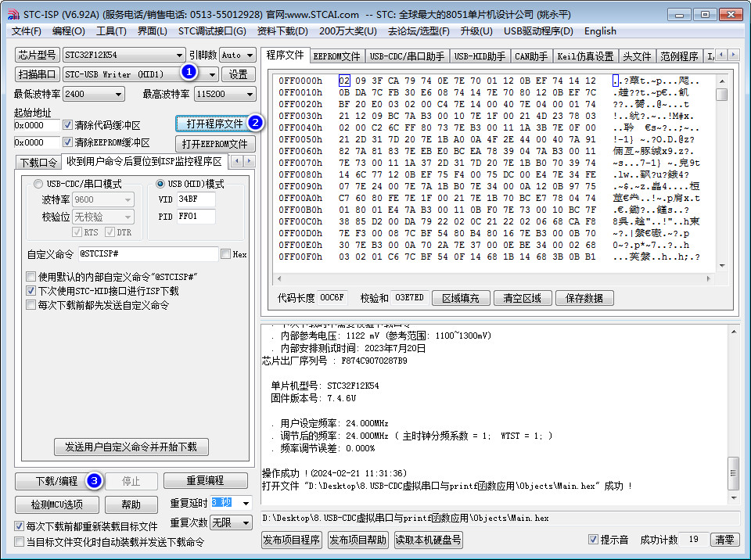Viewport: 751px width, 560px height.
Task: Switch to Keil仿真设置 tab
Action: point(585,56)
